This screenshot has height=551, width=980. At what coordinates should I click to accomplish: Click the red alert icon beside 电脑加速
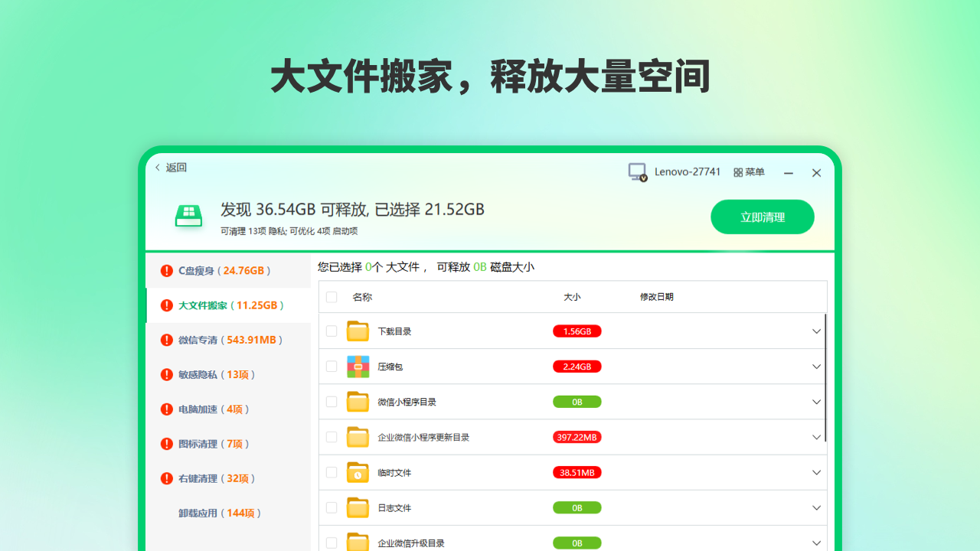pos(166,409)
